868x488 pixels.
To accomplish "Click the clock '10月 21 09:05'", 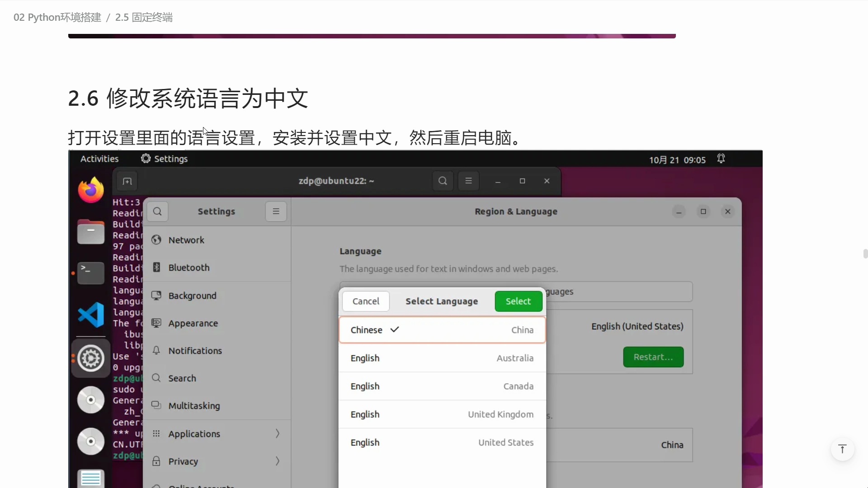I will tap(677, 160).
